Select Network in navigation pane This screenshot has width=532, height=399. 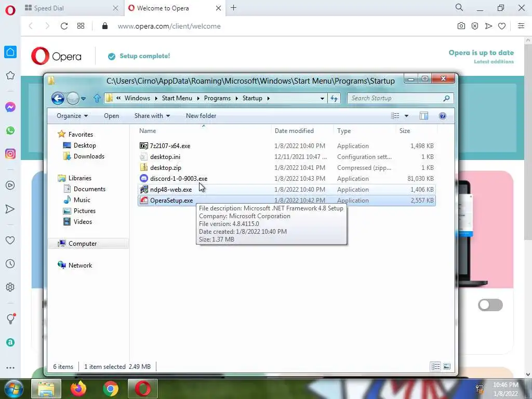80,265
